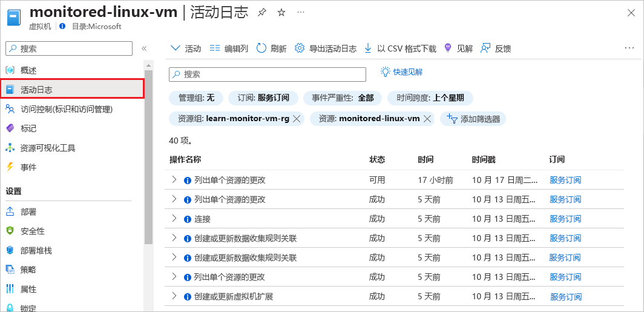
Task: Click the 连接 operation name
Action: pos(203,219)
